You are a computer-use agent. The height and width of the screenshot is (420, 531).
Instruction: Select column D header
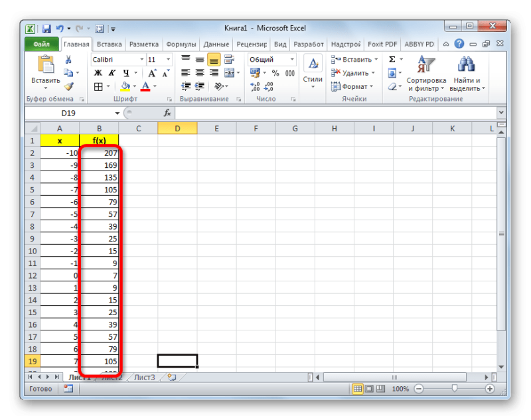point(177,129)
